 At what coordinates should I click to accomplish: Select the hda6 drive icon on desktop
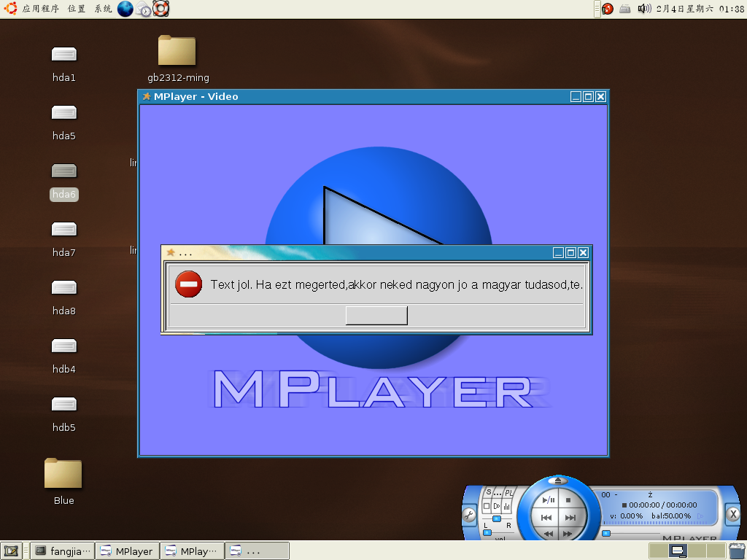64,171
